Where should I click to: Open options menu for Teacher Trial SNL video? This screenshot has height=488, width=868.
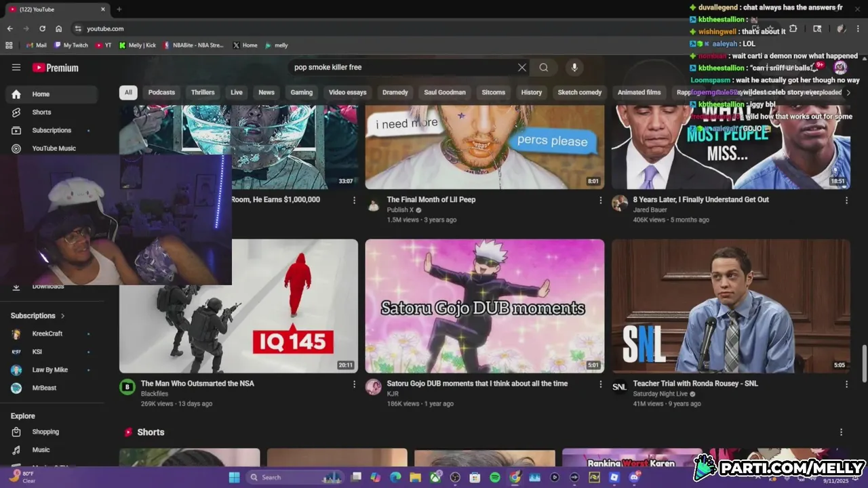[x=846, y=384]
